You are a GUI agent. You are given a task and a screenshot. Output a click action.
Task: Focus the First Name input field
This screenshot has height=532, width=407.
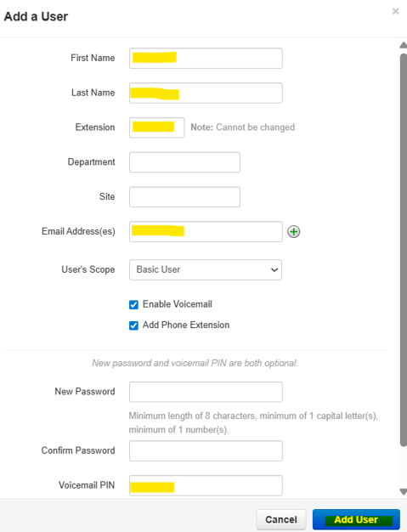206,59
